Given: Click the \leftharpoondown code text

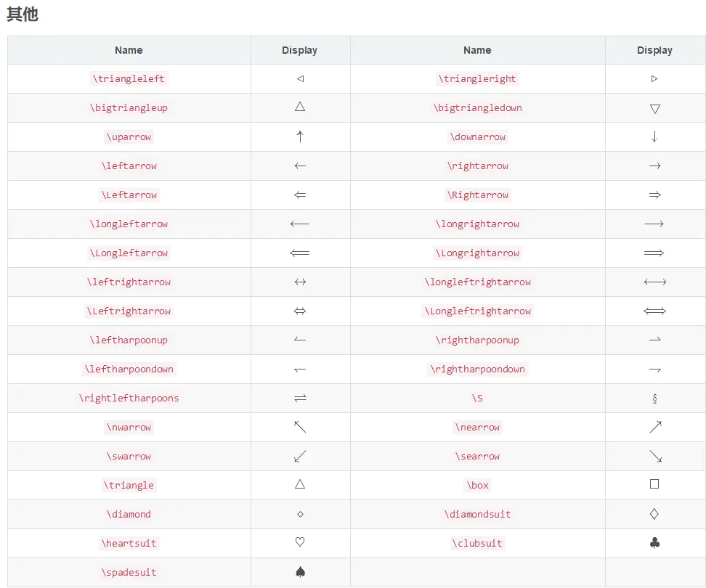Looking at the screenshot, I should [129, 369].
